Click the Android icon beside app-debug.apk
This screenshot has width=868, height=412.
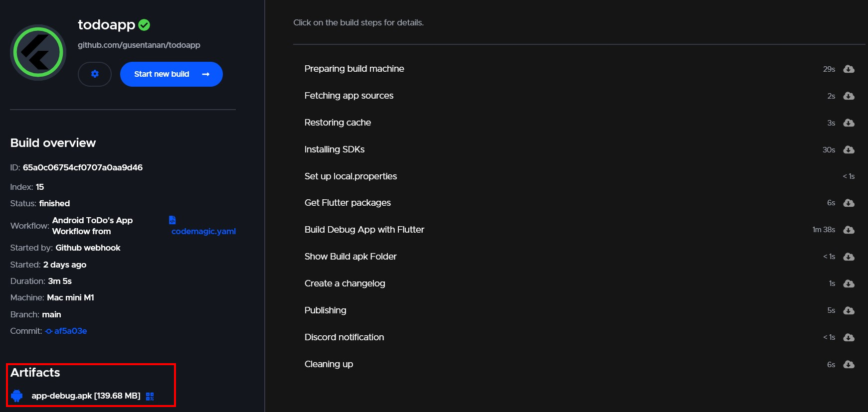[17, 396]
